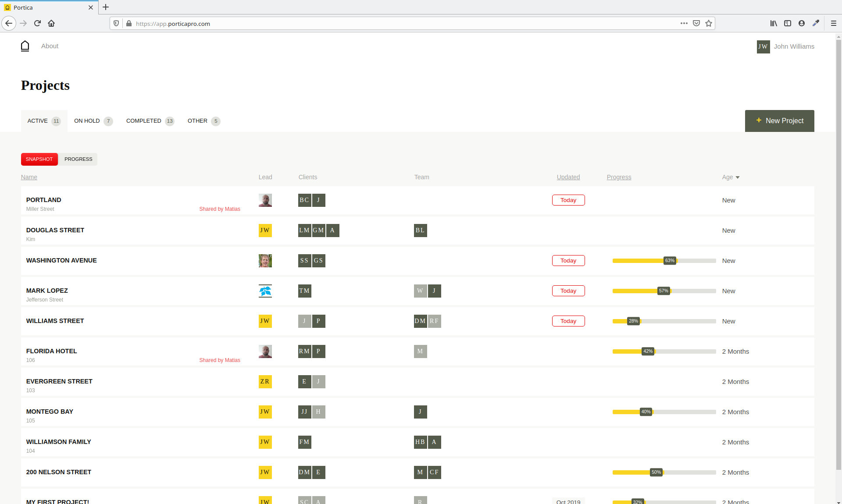Click the BL team member icon on Douglas Street
This screenshot has height=504, width=842.
tap(420, 230)
